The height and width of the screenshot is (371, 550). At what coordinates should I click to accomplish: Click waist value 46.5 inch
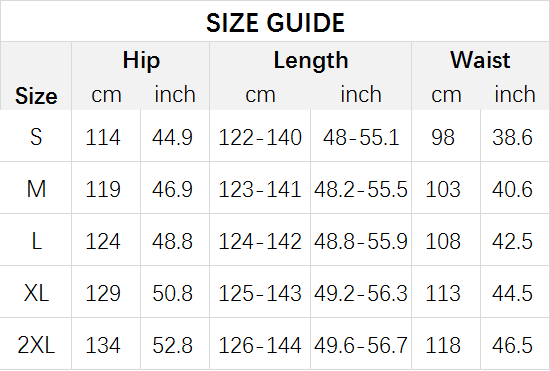512,345
